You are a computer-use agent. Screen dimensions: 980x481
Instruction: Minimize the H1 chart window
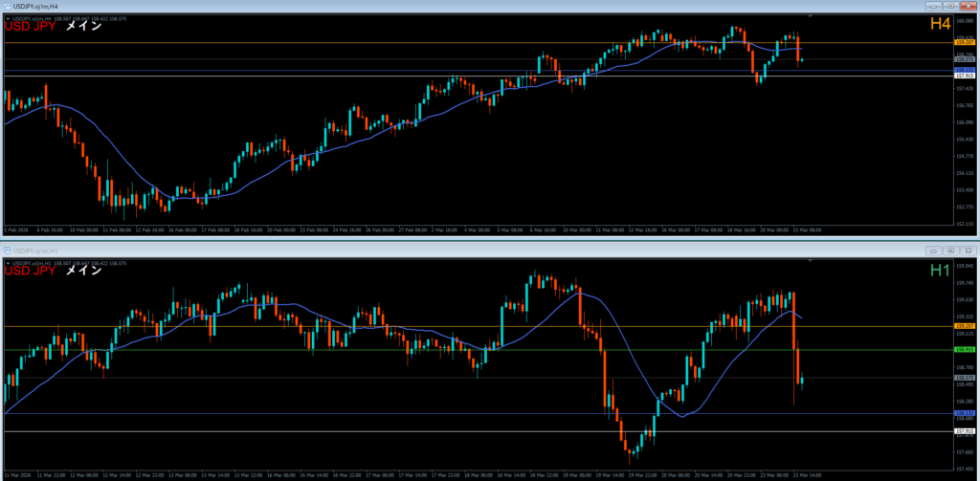point(934,250)
